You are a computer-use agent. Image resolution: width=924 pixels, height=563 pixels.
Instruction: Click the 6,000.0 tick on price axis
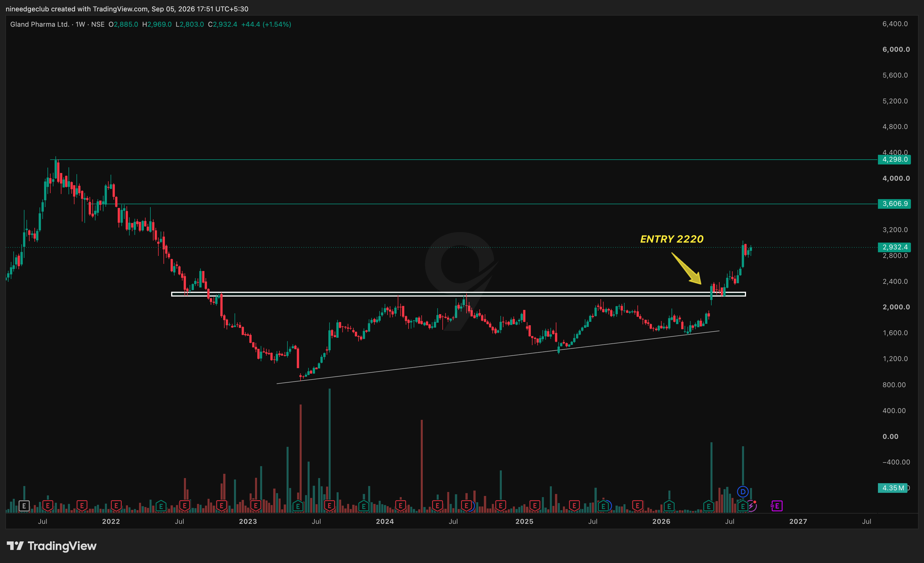pos(896,49)
